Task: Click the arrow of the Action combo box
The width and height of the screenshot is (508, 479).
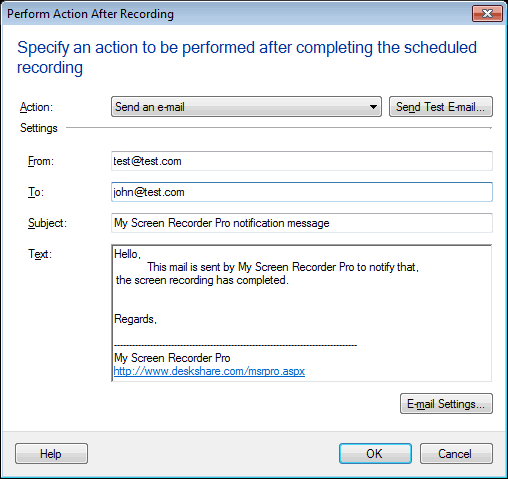Action: (373, 107)
